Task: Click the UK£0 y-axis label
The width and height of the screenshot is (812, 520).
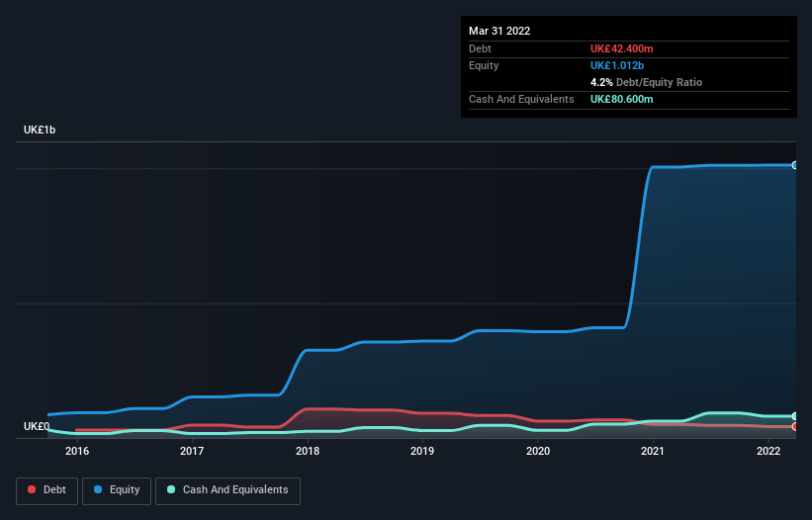Action: click(x=37, y=426)
